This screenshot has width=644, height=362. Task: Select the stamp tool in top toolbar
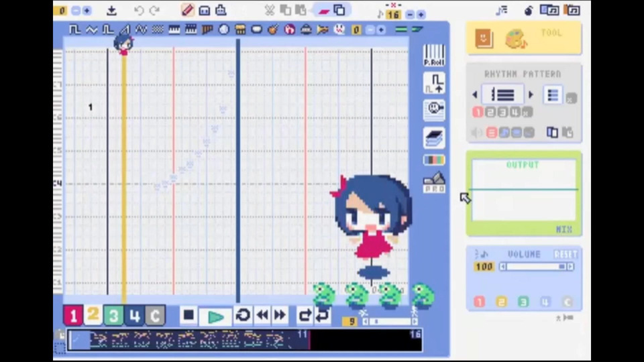pos(221,10)
